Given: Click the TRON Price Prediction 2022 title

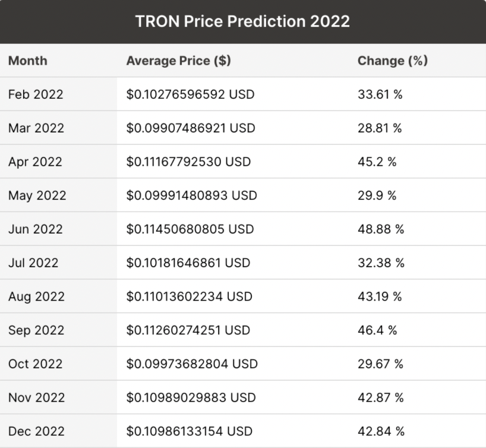Looking at the screenshot, I should coord(242,21).
